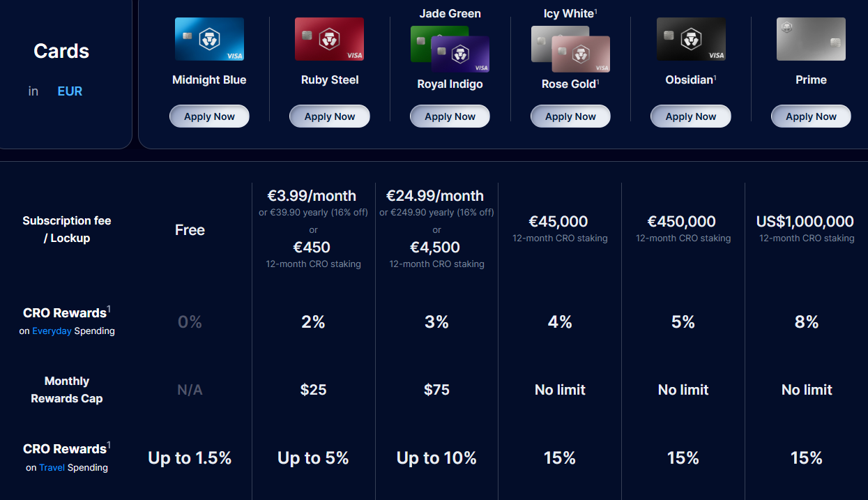Click the Ruby Steel card image
Screen dimensions: 868x500
[329, 39]
